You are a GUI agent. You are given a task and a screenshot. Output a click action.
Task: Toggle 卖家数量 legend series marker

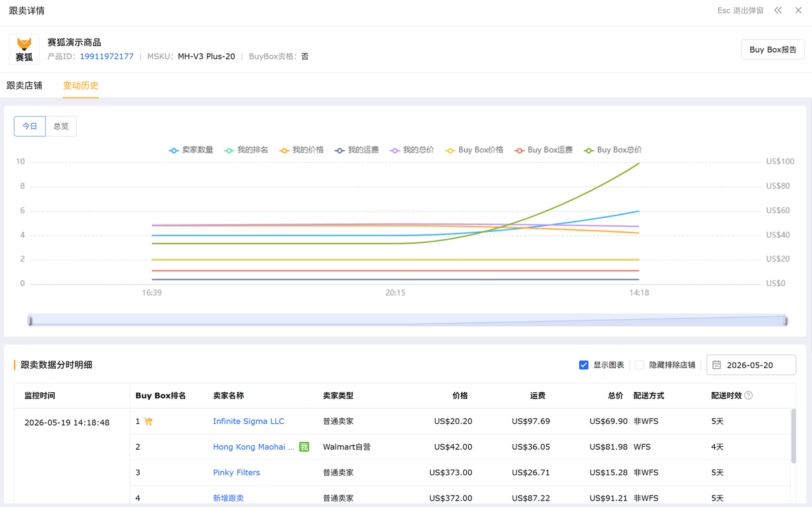173,150
